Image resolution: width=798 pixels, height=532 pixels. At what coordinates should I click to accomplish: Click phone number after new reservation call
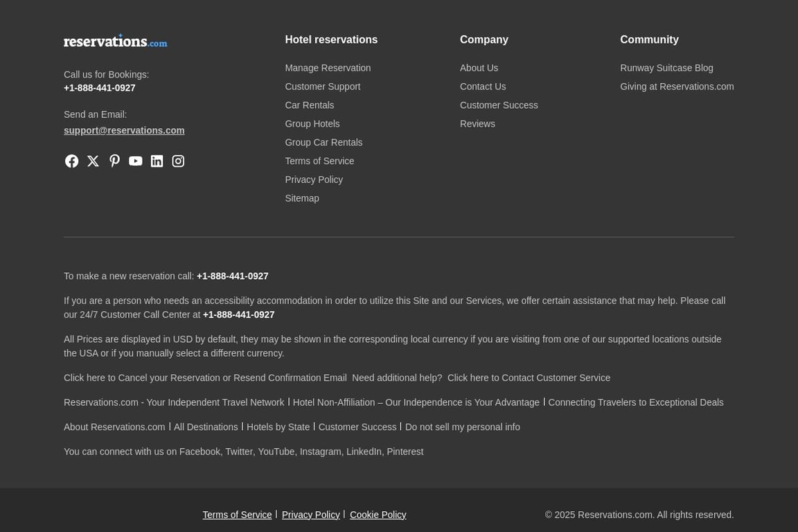click(x=233, y=276)
